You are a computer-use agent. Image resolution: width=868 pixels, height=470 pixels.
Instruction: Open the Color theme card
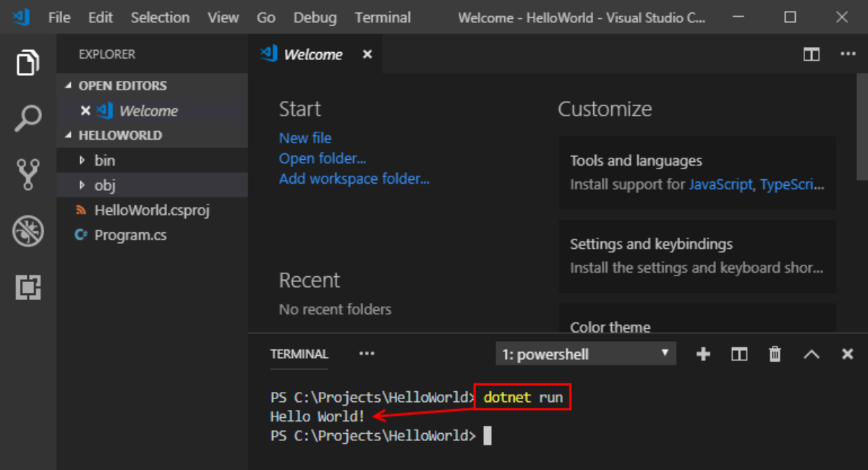(697, 319)
